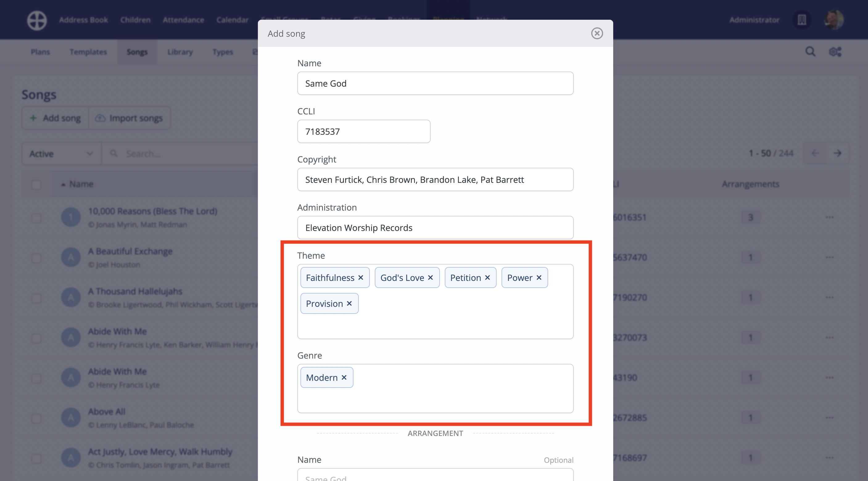Image resolution: width=868 pixels, height=481 pixels.
Task: Switch to the Songs tab
Action: coord(137,52)
